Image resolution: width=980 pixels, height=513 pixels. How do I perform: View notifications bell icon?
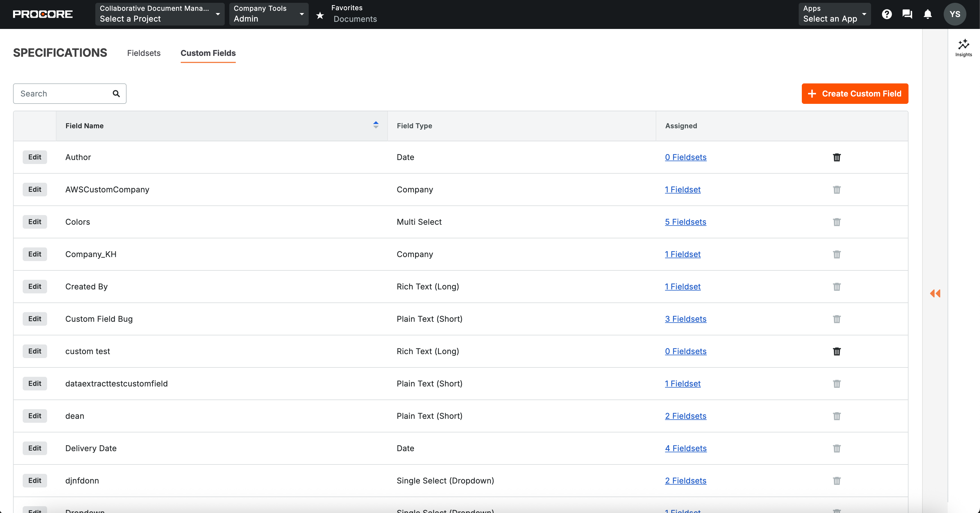coord(928,14)
